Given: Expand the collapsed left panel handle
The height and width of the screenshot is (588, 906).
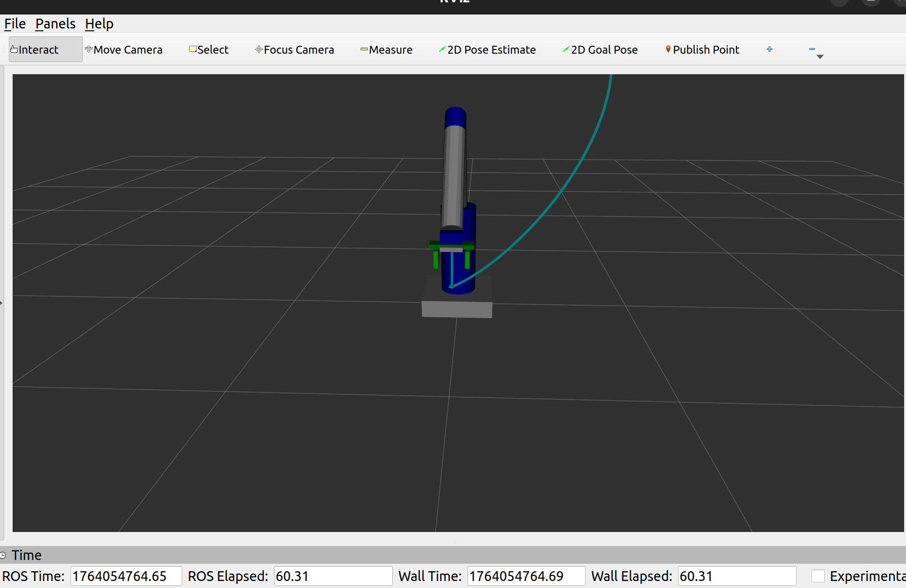Looking at the screenshot, I should click(x=1, y=303).
